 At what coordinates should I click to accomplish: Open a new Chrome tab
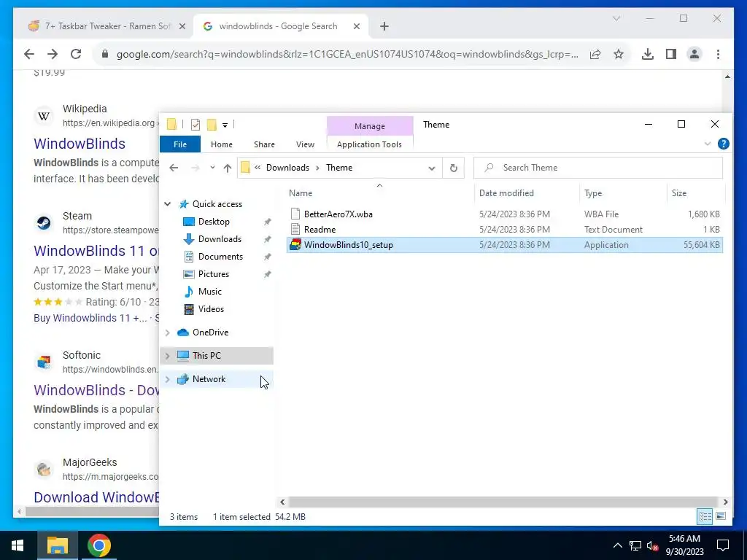(x=384, y=26)
